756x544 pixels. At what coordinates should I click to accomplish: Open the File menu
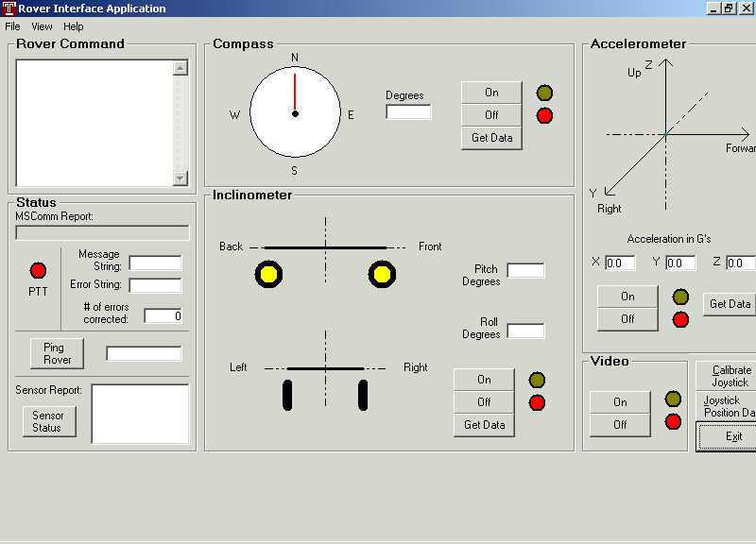tap(12, 26)
